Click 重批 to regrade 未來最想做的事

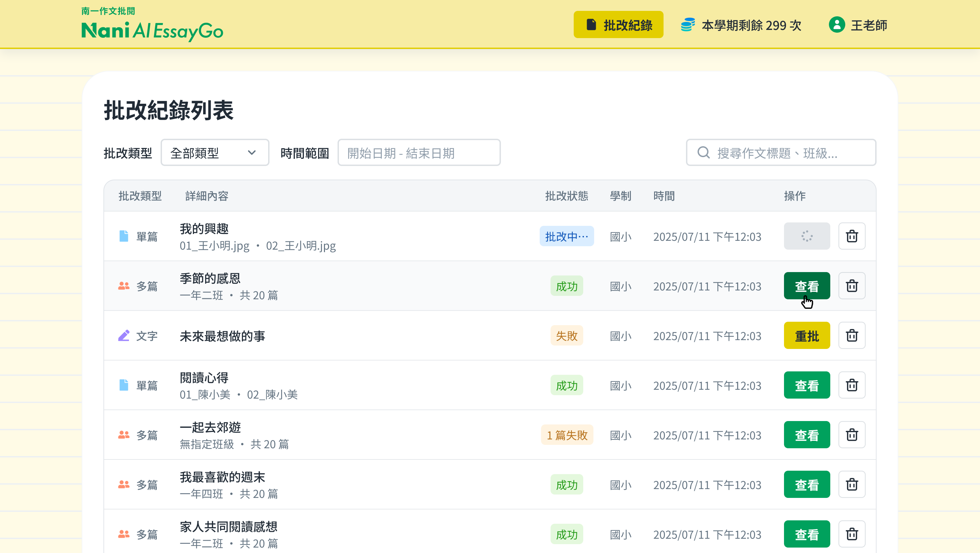click(807, 335)
